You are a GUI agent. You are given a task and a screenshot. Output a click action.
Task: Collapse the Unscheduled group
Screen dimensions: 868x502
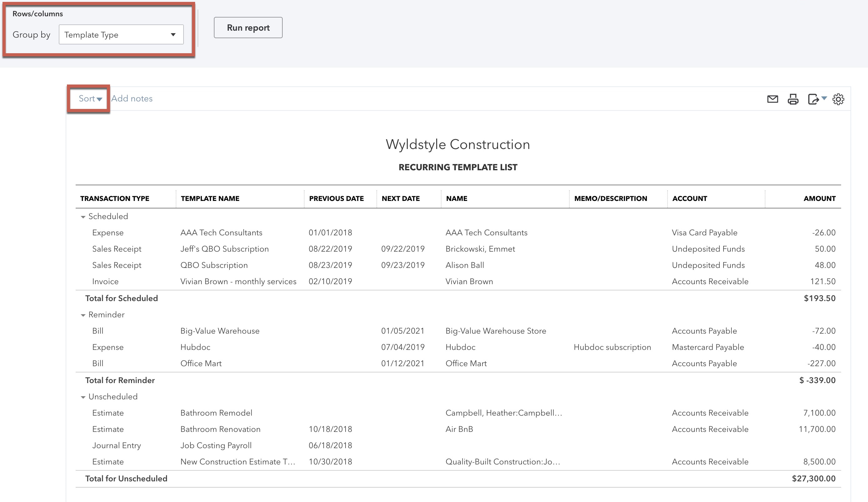83,397
